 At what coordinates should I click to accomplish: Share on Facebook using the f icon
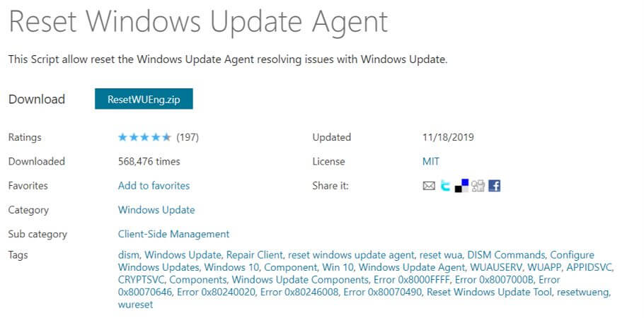(x=495, y=186)
